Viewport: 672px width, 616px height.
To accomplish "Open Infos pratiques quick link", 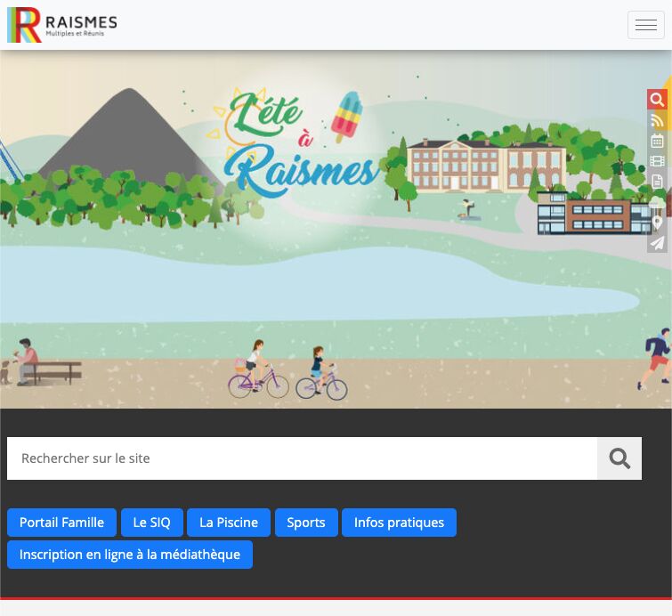I will (x=399, y=523).
